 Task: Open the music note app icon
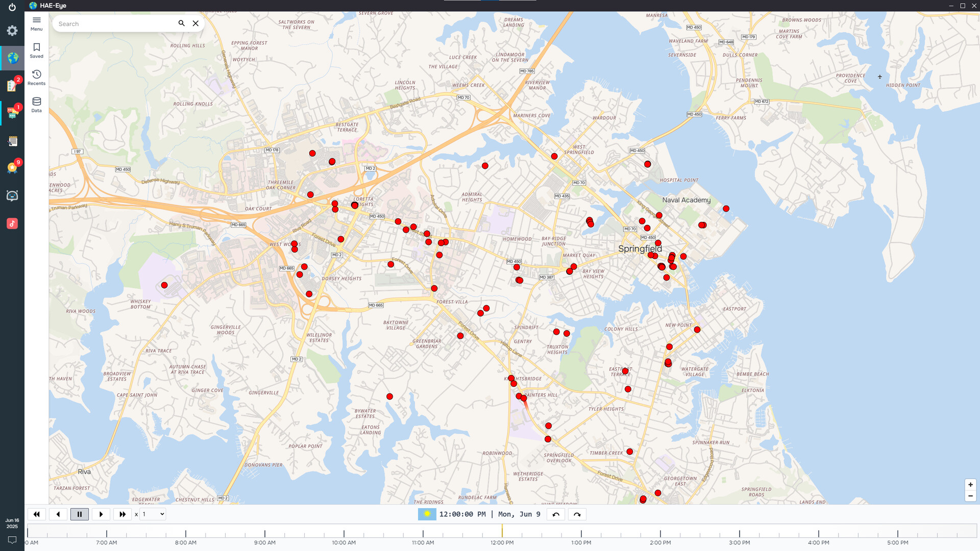(x=12, y=223)
